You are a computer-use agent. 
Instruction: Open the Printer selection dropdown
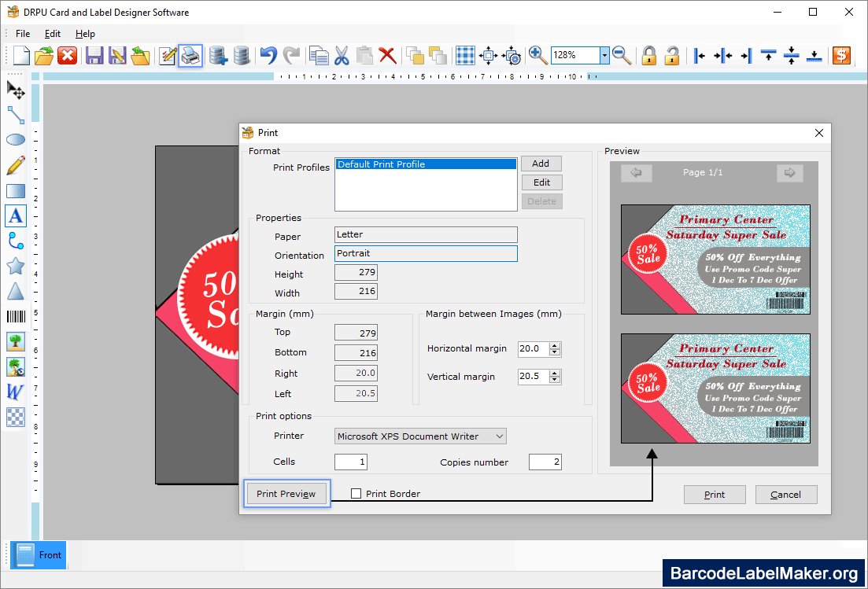[x=500, y=436]
